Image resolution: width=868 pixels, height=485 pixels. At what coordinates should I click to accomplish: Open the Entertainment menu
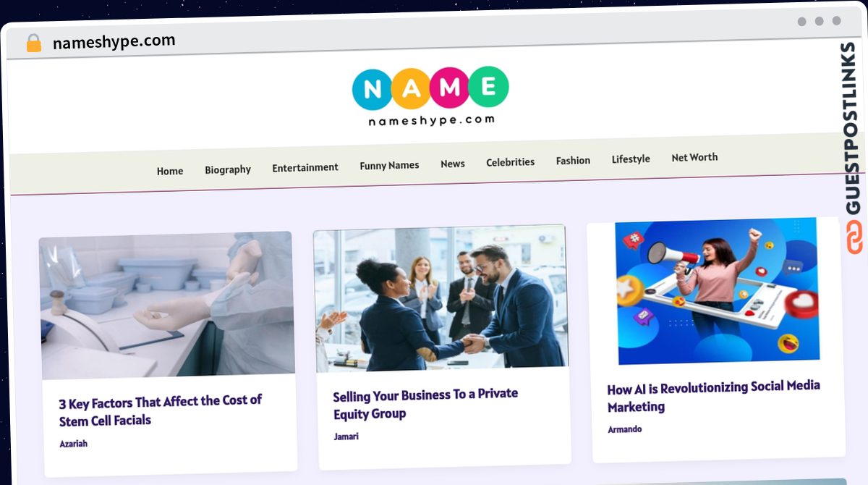pos(305,167)
